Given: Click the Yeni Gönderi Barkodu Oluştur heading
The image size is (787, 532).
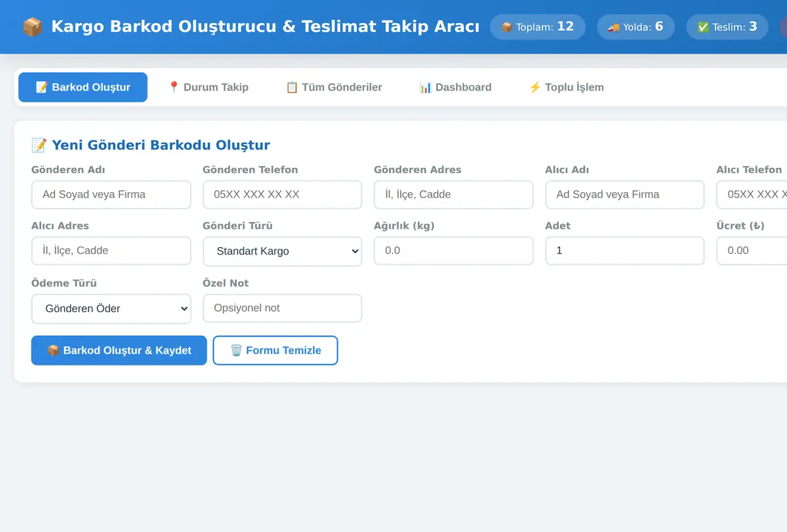Looking at the screenshot, I should [x=151, y=145].
